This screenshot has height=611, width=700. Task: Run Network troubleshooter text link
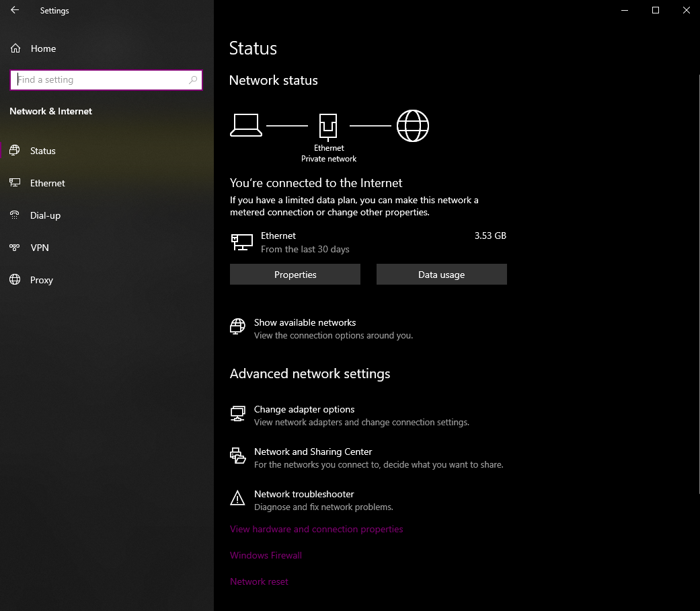[304, 495]
